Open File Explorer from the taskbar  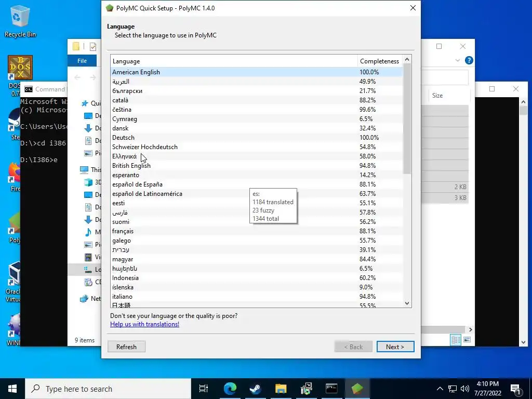click(281, 389)
